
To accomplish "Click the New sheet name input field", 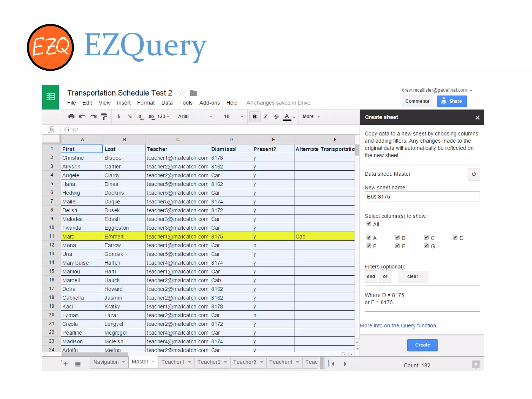I will (422, 197).
